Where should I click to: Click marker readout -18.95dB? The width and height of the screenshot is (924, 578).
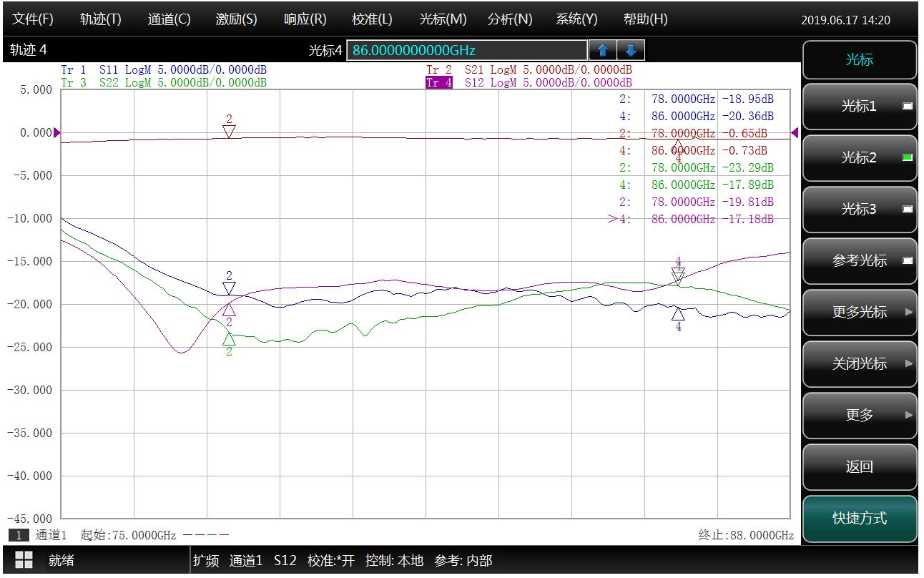(x=748, y=99)
